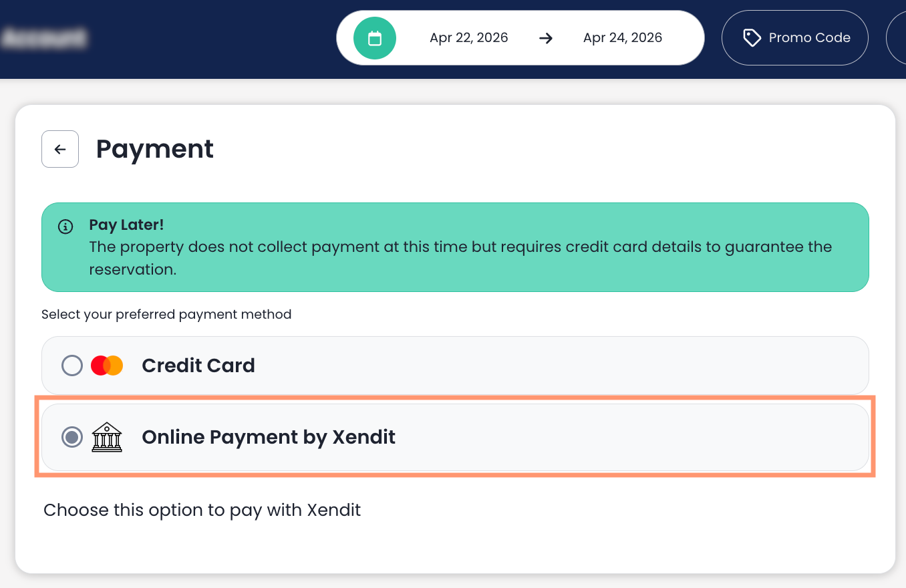Click the info icon in Pay Later banner

pyautogui.click(x=65, y=227)
